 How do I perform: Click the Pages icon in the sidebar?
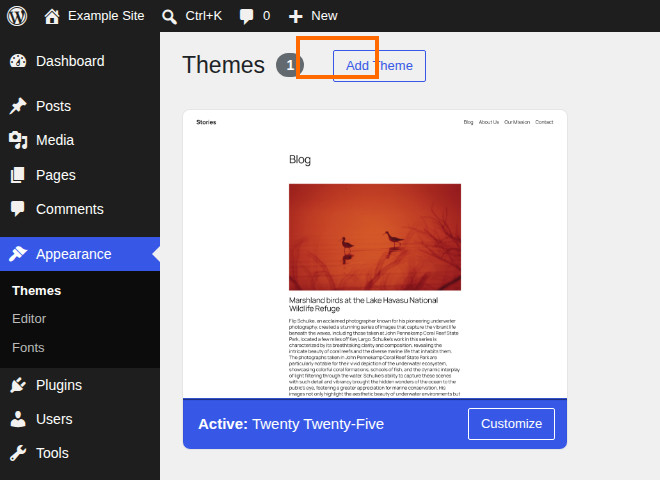(x=18, y=175)
